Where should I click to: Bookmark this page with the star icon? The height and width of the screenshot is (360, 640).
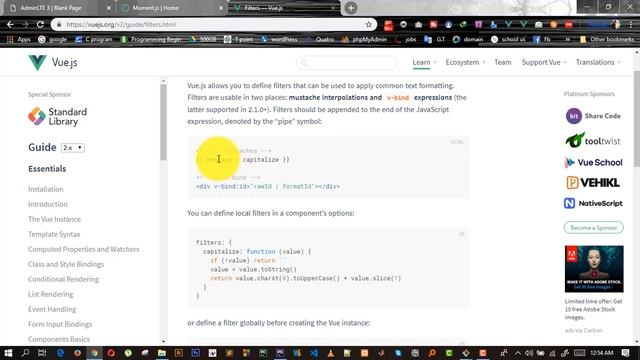[369, 24]
